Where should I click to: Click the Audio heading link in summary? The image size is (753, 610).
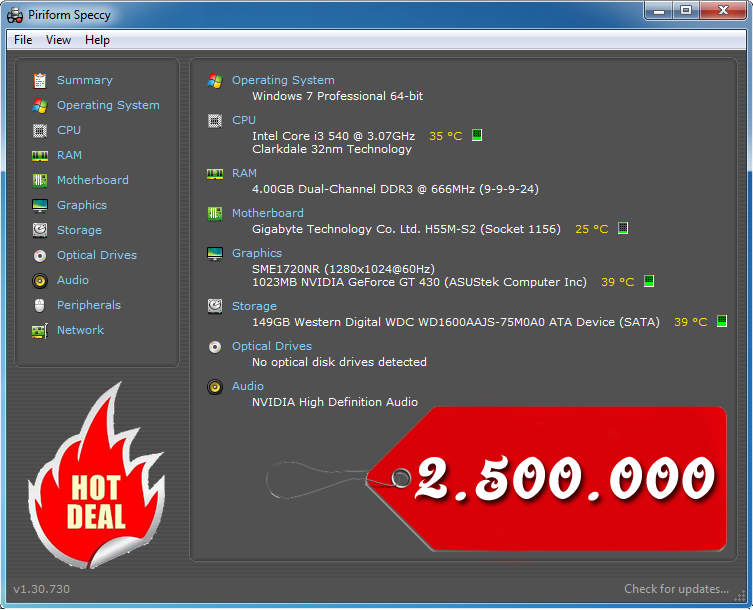247,386
